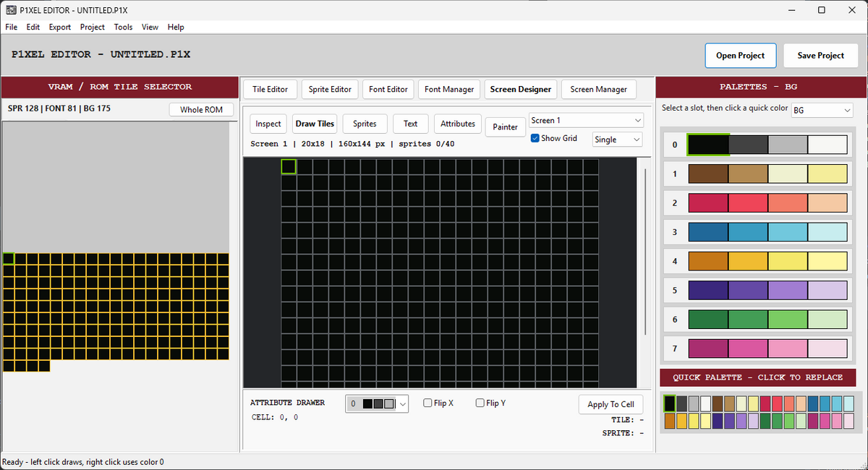The height and width of the screenshot is (470, 868).
Task: Pick the orange first swatch in bottom quick row
Action: [x=670, y=420]
